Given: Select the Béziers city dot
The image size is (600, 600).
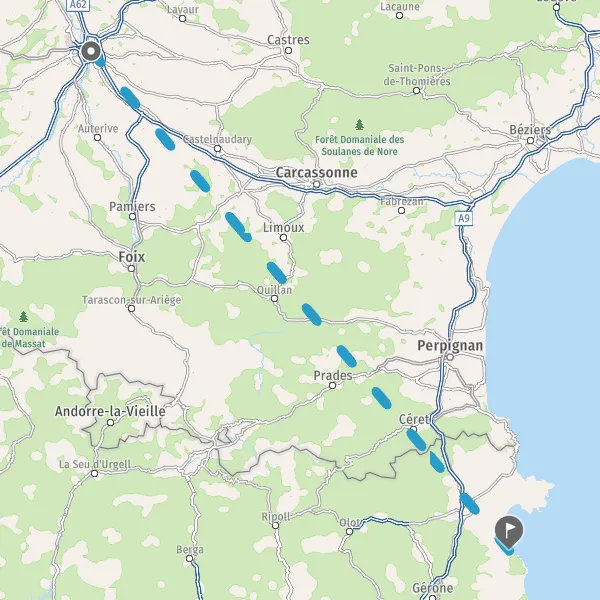Looking at the screenshot, I should coord(530,140).
